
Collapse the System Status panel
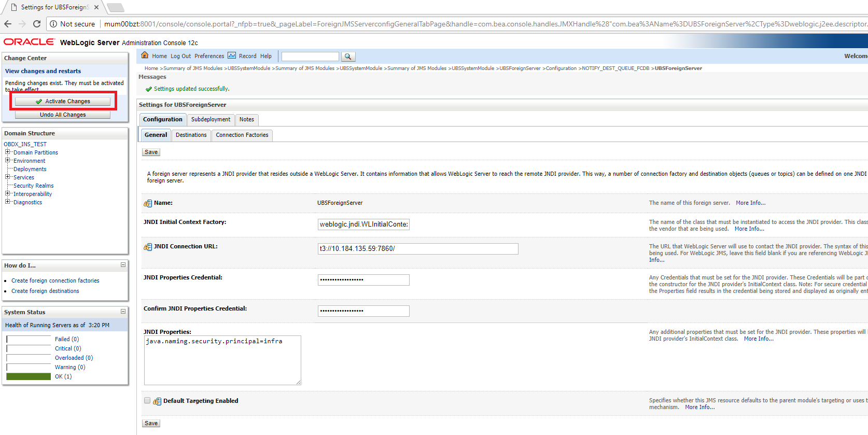[x=123, y=312]
